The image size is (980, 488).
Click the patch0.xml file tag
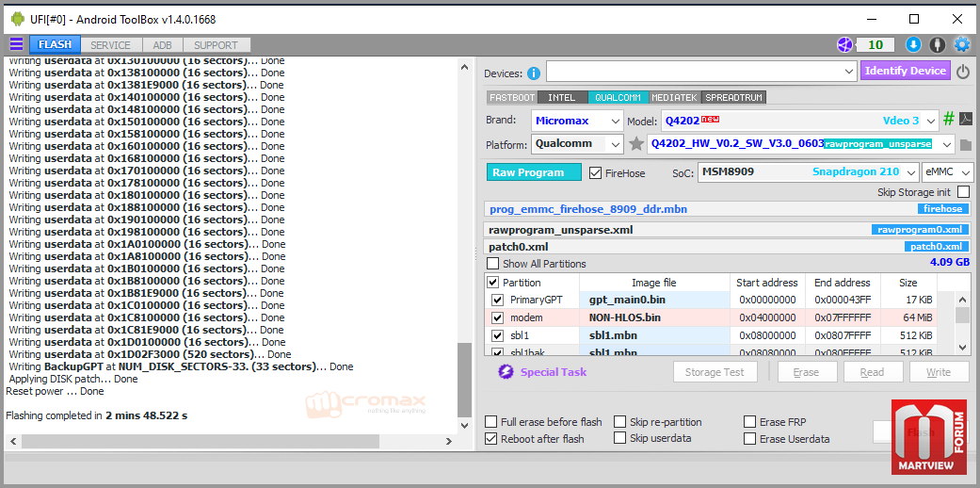click(x=937, y=247)
